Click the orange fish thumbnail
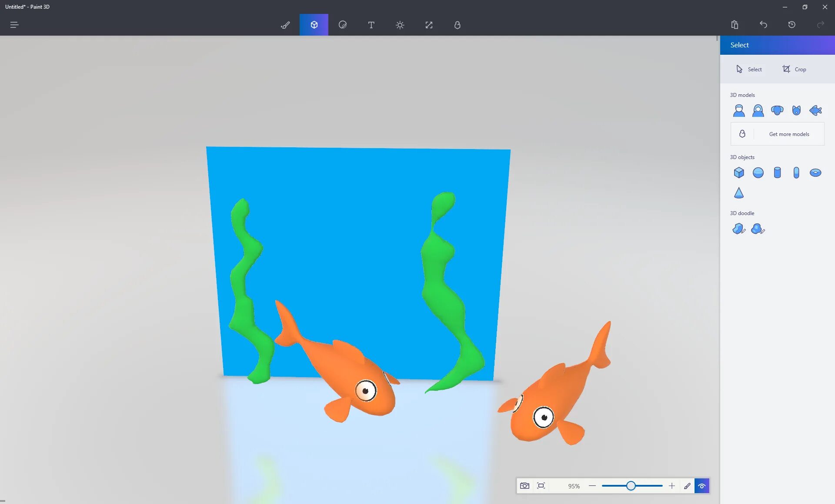Image resolution: width=835 pixels, height=504 pixels. (815, 109)
